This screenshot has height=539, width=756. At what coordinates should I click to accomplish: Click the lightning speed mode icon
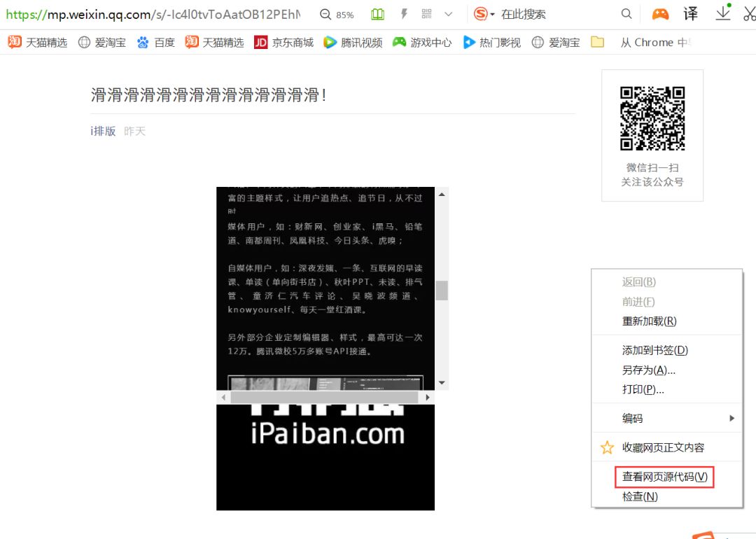click(x=404, y=14)
